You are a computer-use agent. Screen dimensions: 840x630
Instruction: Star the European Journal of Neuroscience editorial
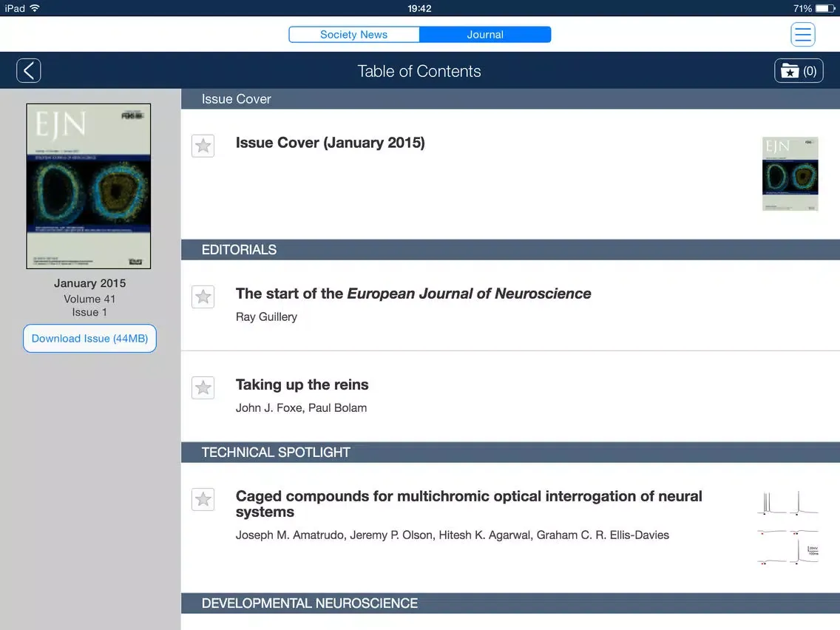203,297
